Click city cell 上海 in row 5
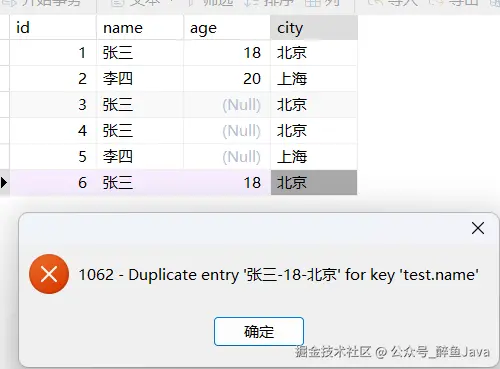The width and height of the screenshot is (500, 369). pyautogui.click(x=314, y=157)
